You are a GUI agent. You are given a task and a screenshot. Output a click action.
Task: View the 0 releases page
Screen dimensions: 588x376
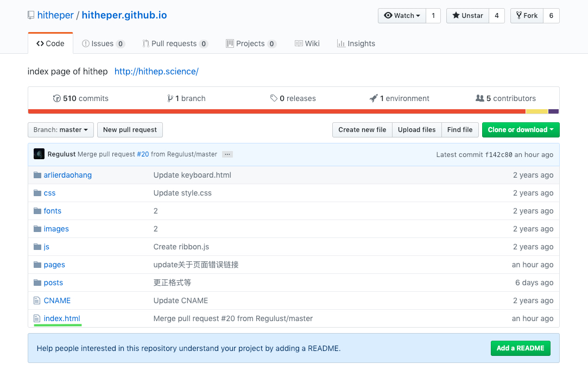[293, 98]
